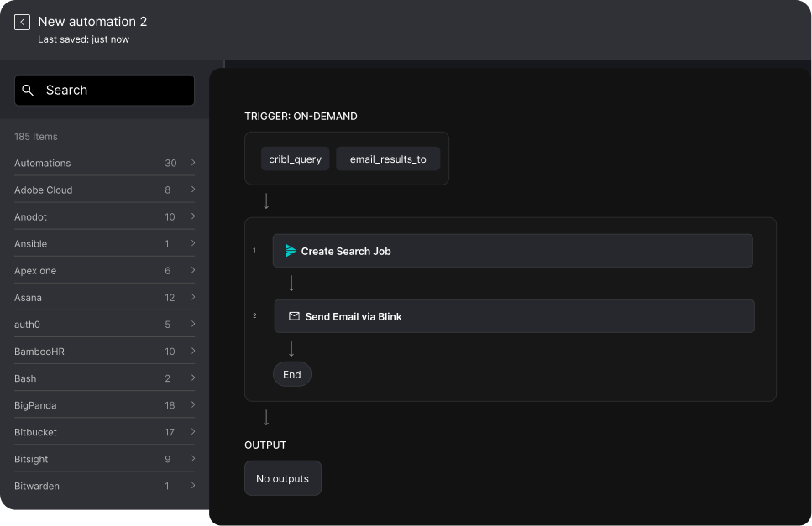The width and height of the screenshot is (812, 526).
Task: Click the back arrow icon beside New automation 2
Action: point(22,23)
